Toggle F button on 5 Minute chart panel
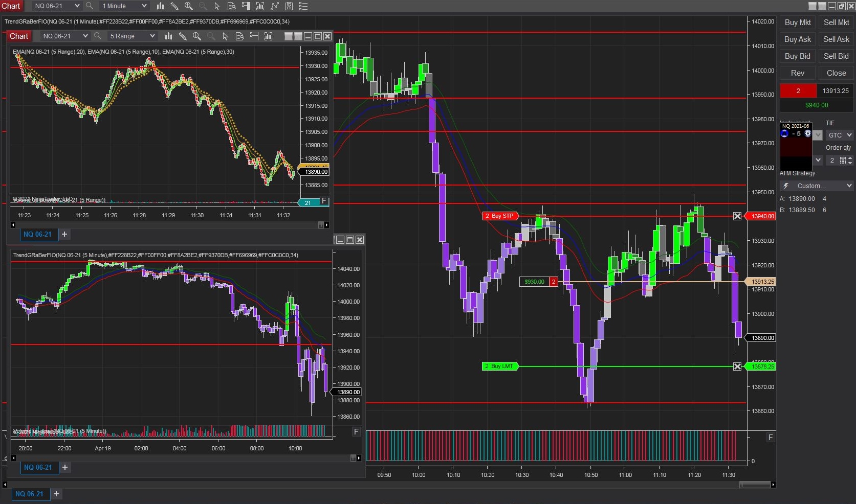This screenshot has height=504, width=856. pos(356,432)
